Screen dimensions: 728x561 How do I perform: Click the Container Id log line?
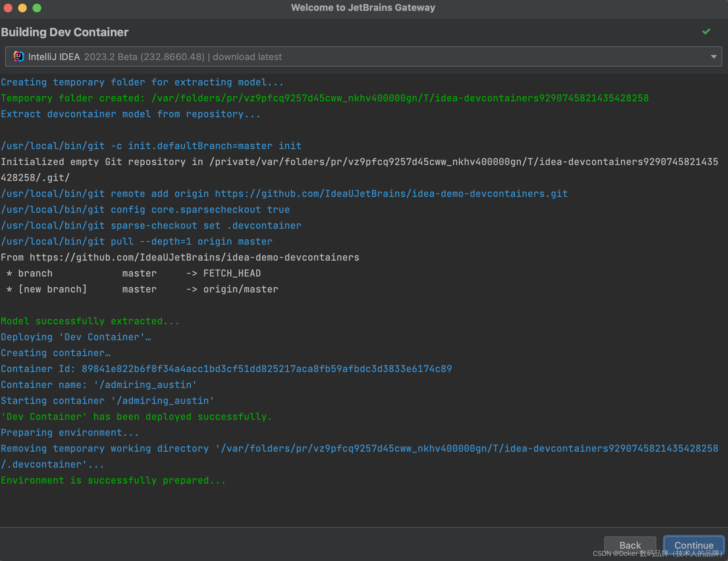pos(226,369)
